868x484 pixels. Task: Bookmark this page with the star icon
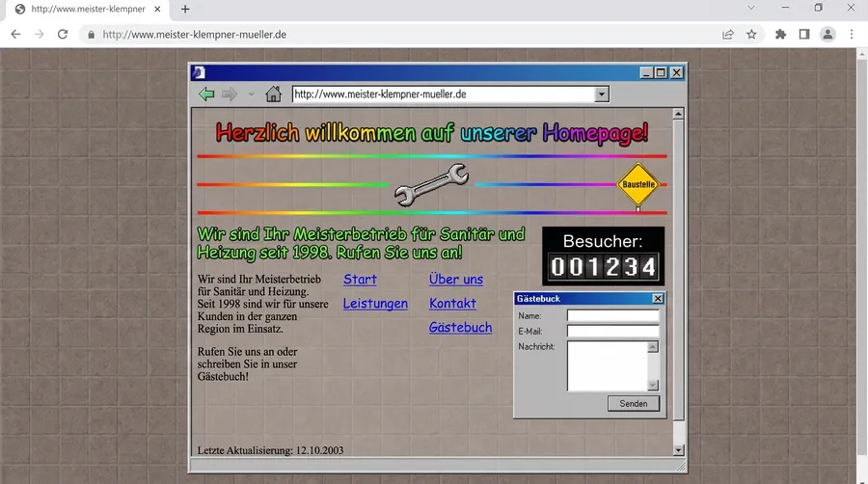751,35
